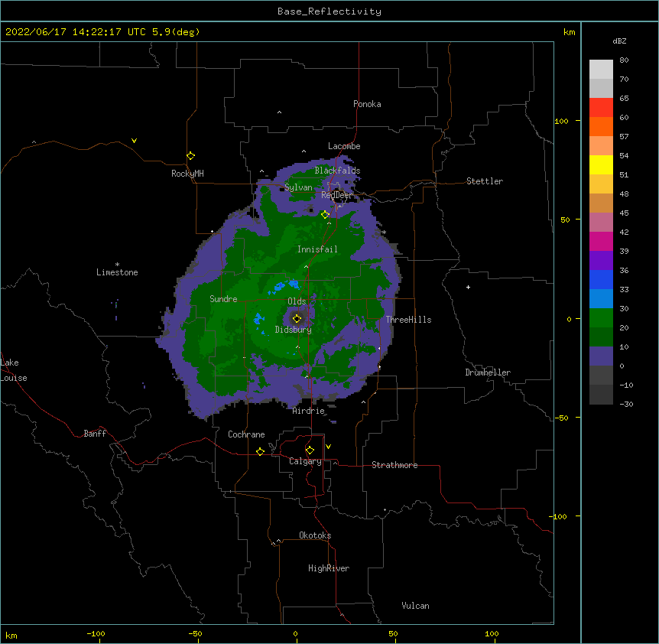
Task: Click the Lacombe city label
Action: click(344, 146)
